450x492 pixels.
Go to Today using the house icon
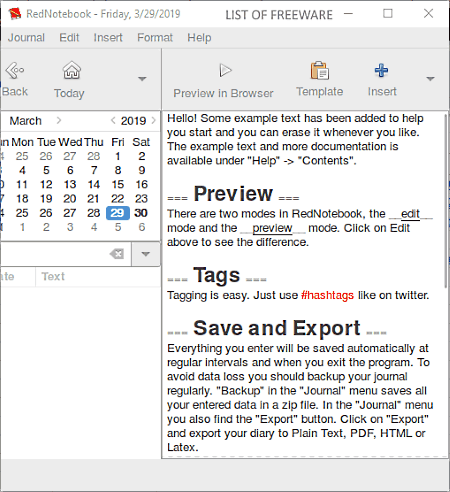(x=71, y=70)
